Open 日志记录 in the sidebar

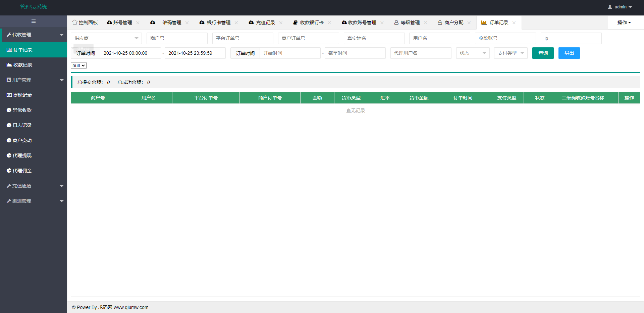click(x=34, y=125)
